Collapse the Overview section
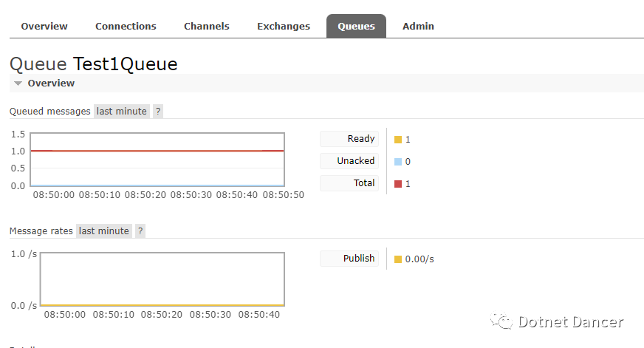644x348 pixels. pyautogui.click(x=44, y=83)
